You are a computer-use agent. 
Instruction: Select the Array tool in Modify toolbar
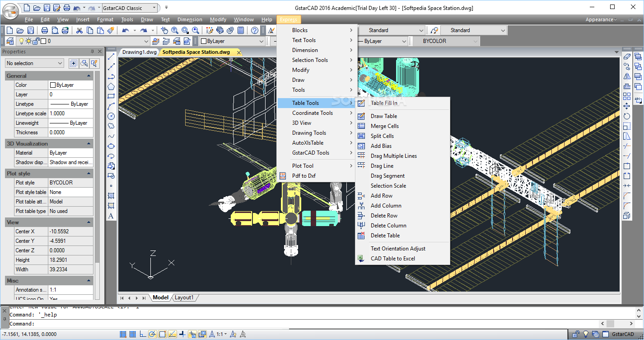(626, 96)
